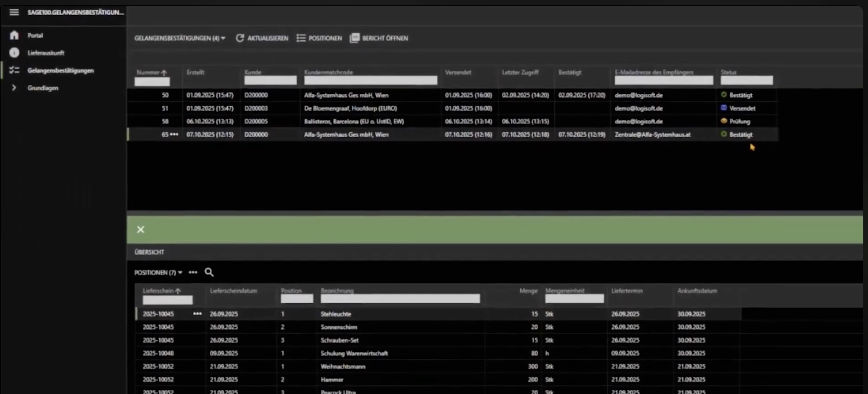Click the Ankunftsdatum column header

[697, 291]
